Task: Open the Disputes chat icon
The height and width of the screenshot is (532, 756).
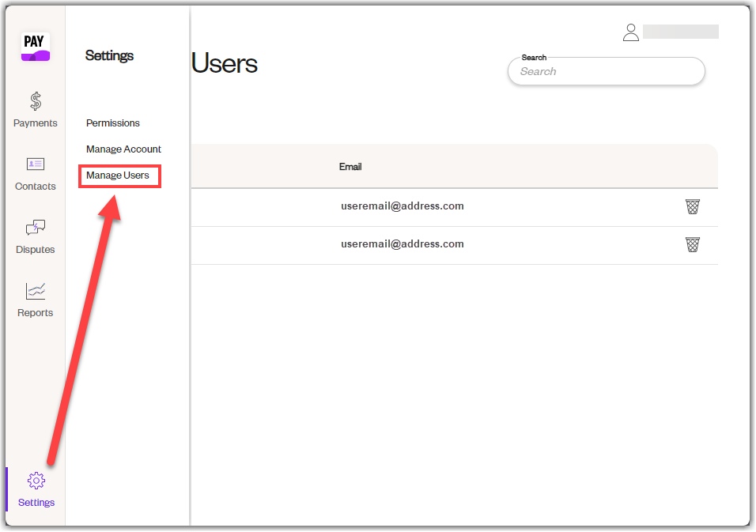Action: click(36, 228)
